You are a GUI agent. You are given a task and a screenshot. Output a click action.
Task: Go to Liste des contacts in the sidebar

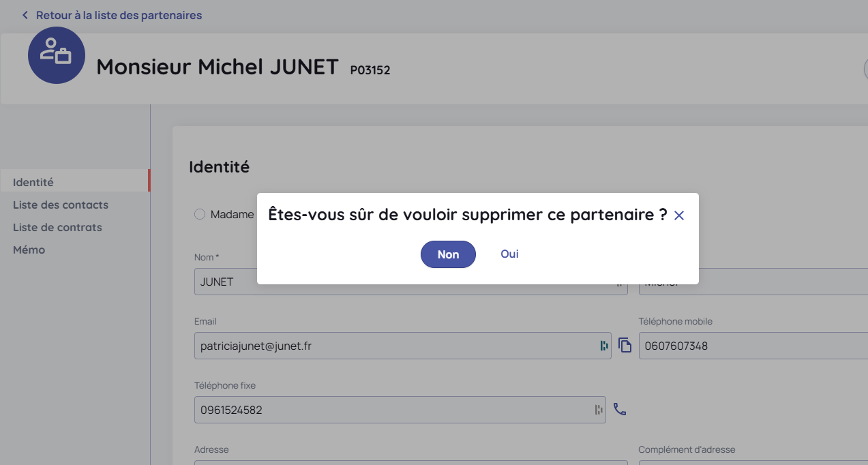coord(61,205)
